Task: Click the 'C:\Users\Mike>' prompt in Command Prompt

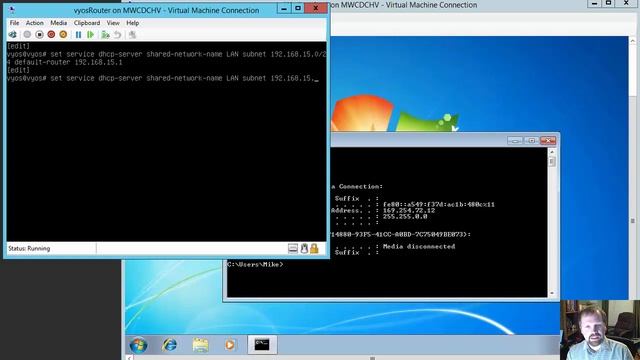Action: (x=255, y=264)
